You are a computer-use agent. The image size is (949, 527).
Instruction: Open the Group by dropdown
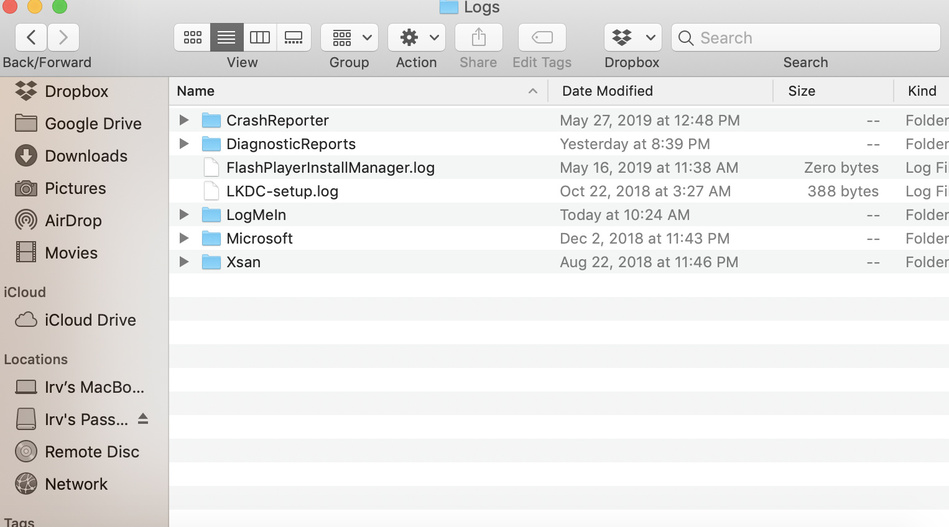click(x=349, y=38)
